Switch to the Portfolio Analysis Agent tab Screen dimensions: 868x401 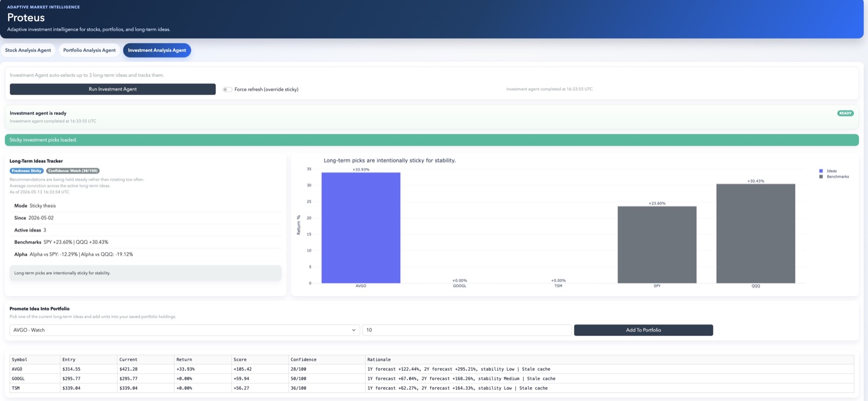pyautogui.click(x=90, y=50)
